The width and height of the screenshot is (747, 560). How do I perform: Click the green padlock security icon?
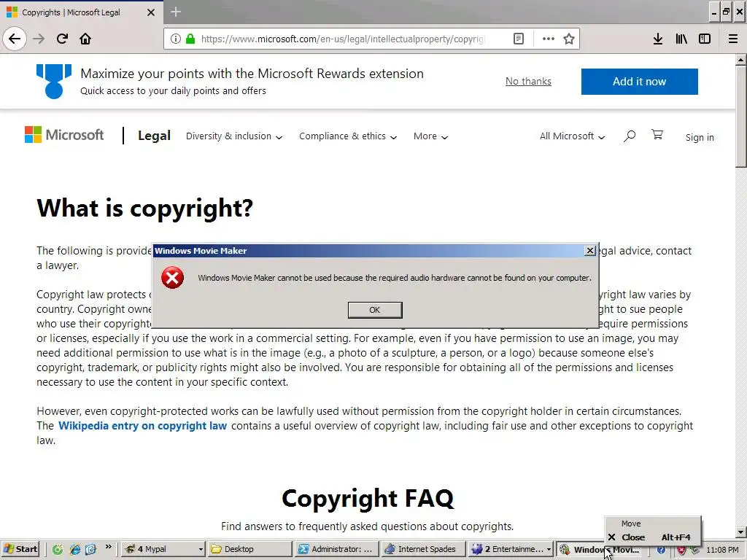190,39
